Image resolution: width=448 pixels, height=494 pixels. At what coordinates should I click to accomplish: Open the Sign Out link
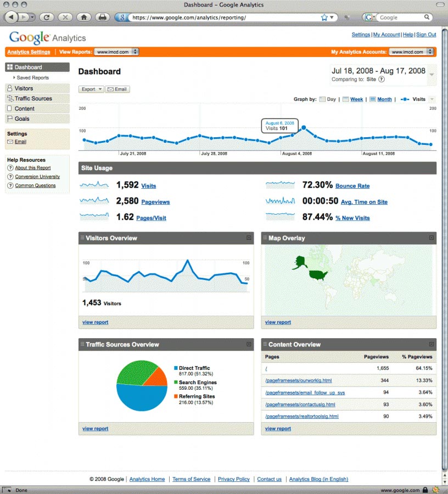426,35
